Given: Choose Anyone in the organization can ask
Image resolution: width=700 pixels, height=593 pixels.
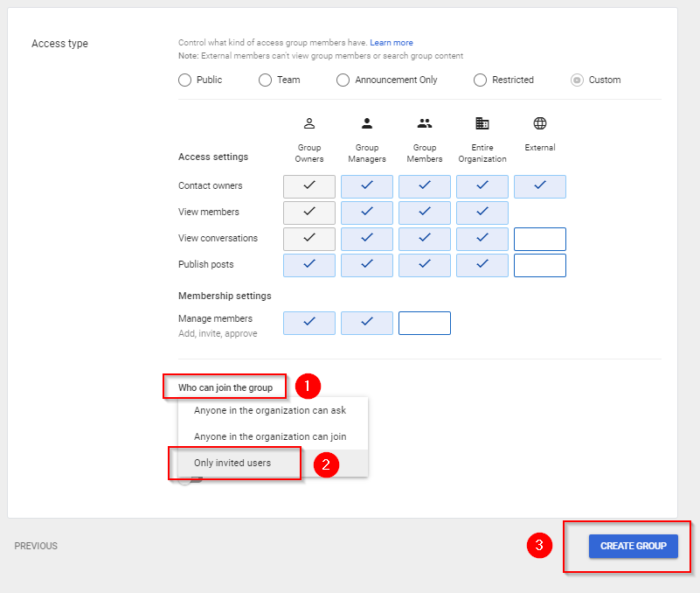Looking at the screenshot, I should click(x=270, y=410).
